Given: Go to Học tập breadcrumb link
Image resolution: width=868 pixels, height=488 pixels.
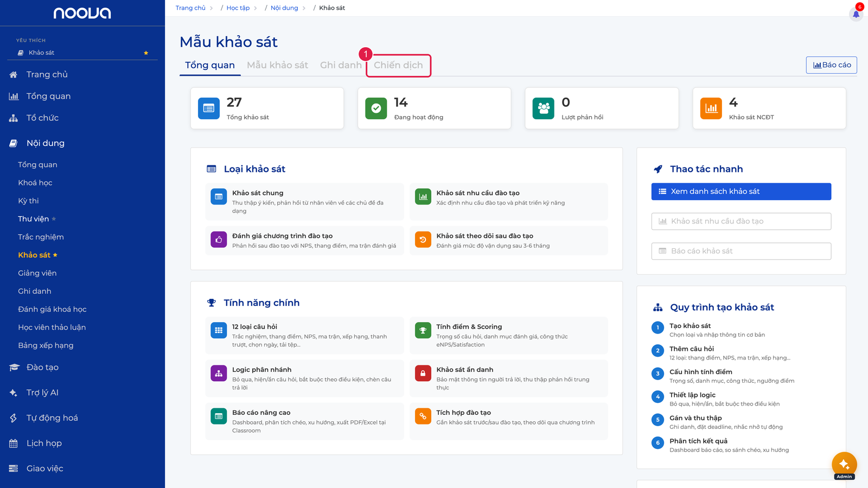Looking at the screenshot, I should pyautogui.click(x=238, y=8).
